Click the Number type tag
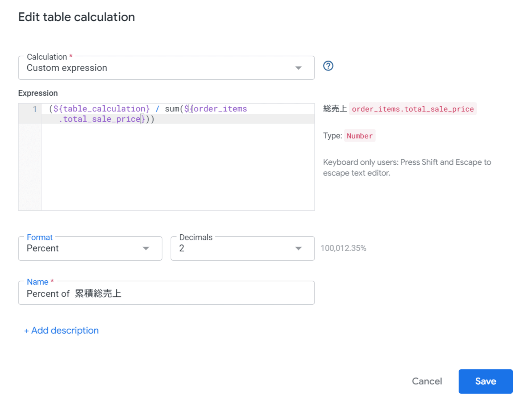Screen dimensions: 532x403 pyautogui.click(x=360, y=136)
